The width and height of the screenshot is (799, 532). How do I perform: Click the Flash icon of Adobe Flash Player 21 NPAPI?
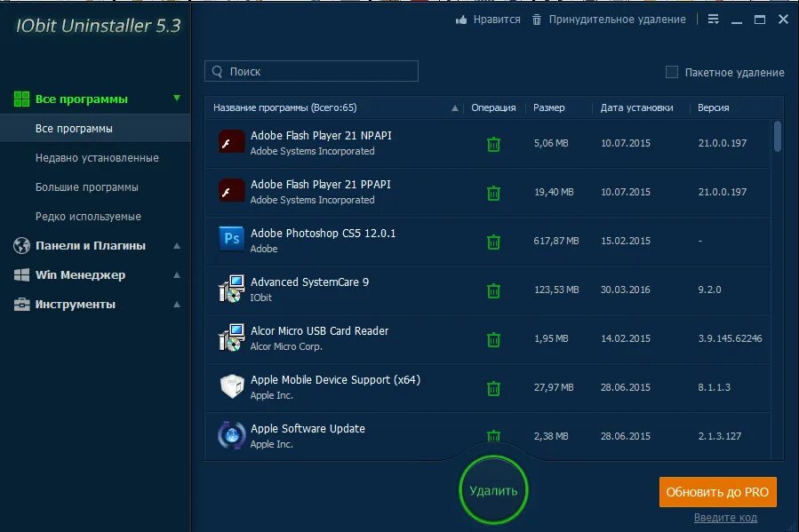tap(231, 142)
